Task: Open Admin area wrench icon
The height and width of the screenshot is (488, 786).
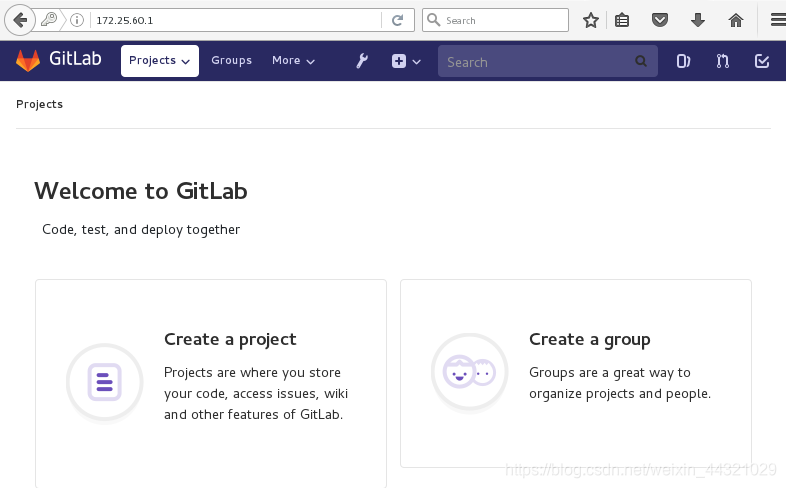Action: coord(362,61)
